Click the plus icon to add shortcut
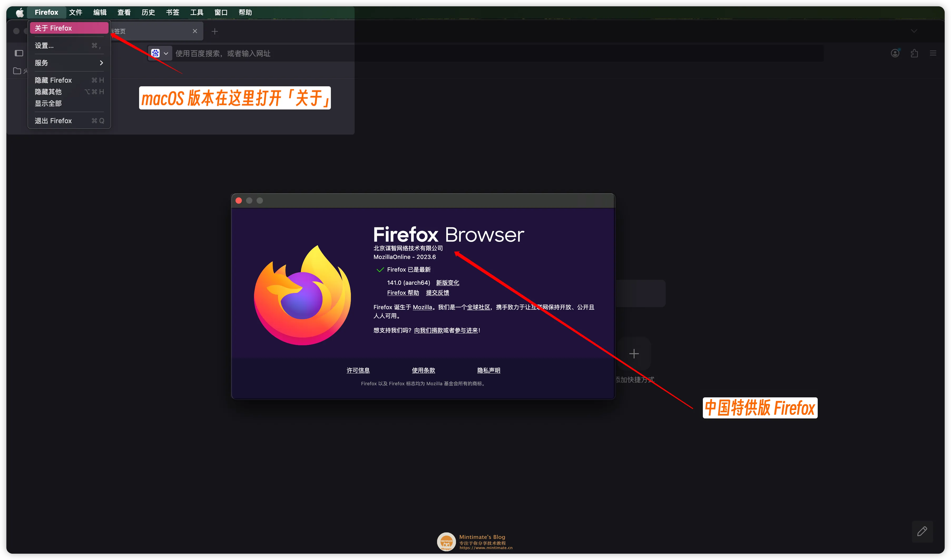The width and height of the screenshot is (951, 560). pos(634,354)
